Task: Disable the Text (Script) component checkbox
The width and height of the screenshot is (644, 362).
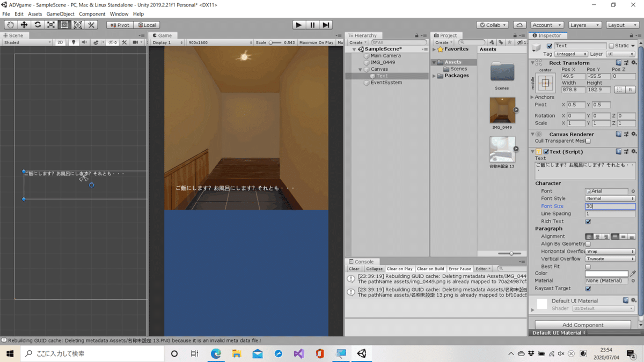Action: click(546, 152)
